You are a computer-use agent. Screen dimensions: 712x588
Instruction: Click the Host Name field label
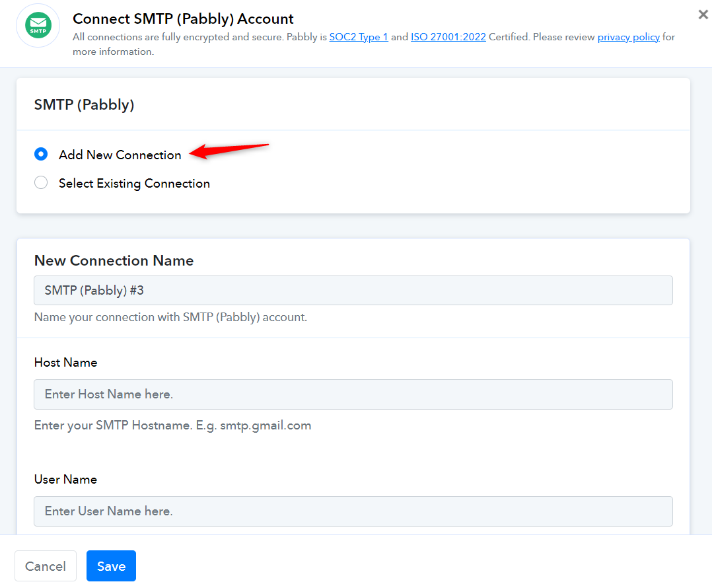pos(66,362)
